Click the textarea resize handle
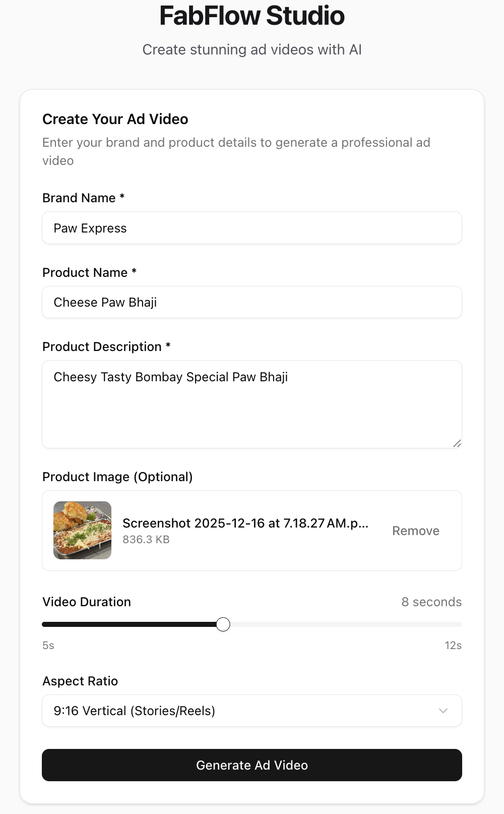 pos(457,443)
